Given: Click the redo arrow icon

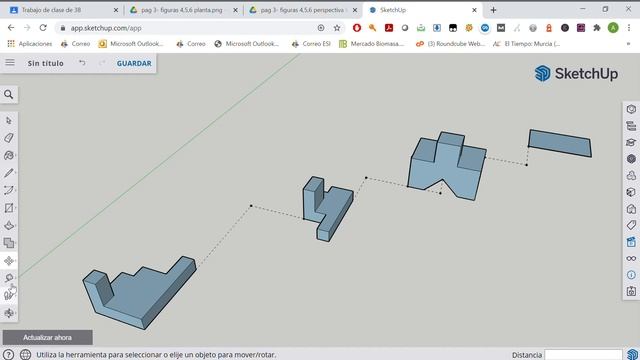Looking at the screenshot, I should click(102, 63).
